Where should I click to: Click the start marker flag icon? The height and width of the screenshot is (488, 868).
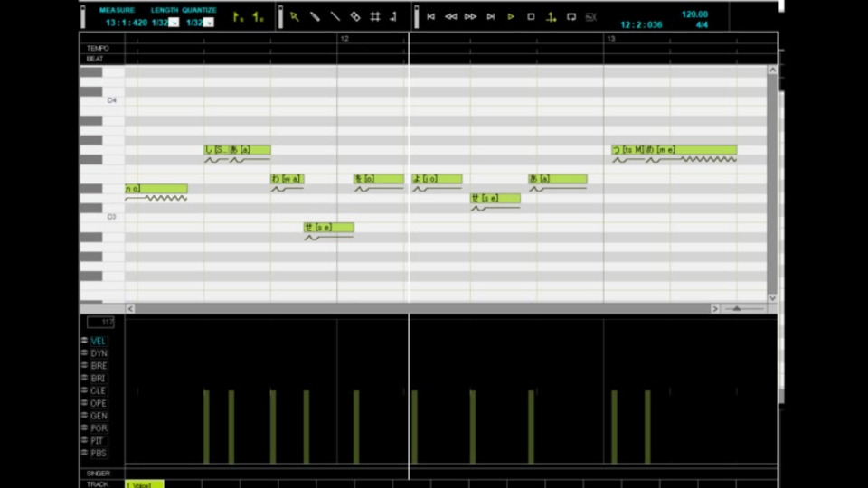tap(238, 18)
